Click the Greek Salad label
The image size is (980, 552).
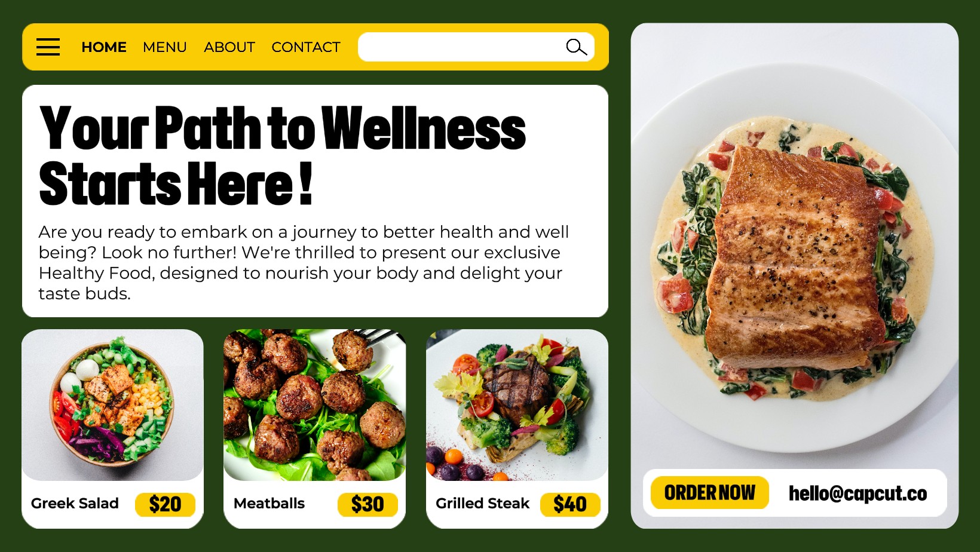click(75, 504)
